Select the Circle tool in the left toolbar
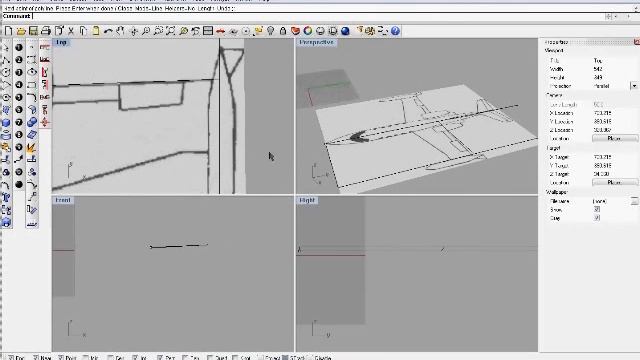This screenshot has width=640, height=360. click(x=6, y=73)
